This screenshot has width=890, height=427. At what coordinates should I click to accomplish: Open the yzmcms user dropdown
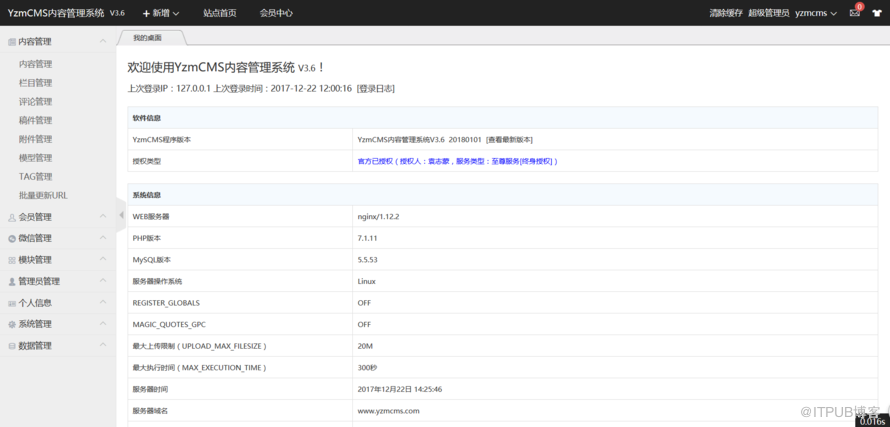816,13
